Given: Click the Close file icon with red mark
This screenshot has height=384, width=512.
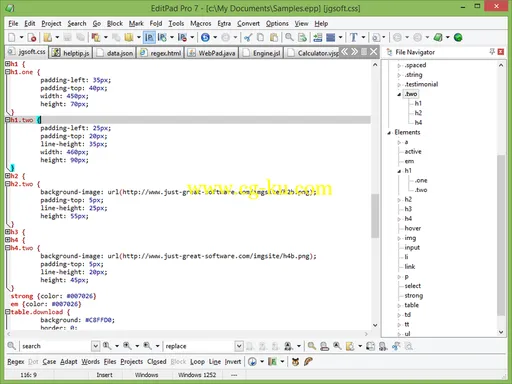Looking at the screenshot, I should click(32, 37).
